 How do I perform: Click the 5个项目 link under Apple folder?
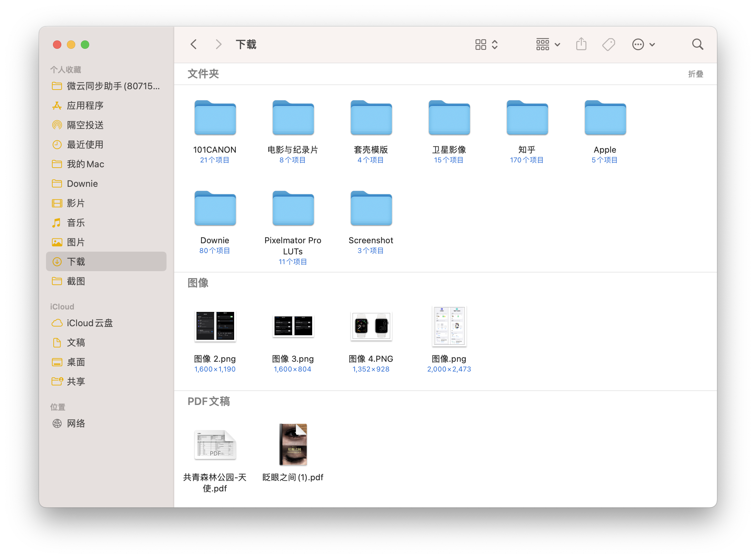pyautogui.click(x=604, y=160)
